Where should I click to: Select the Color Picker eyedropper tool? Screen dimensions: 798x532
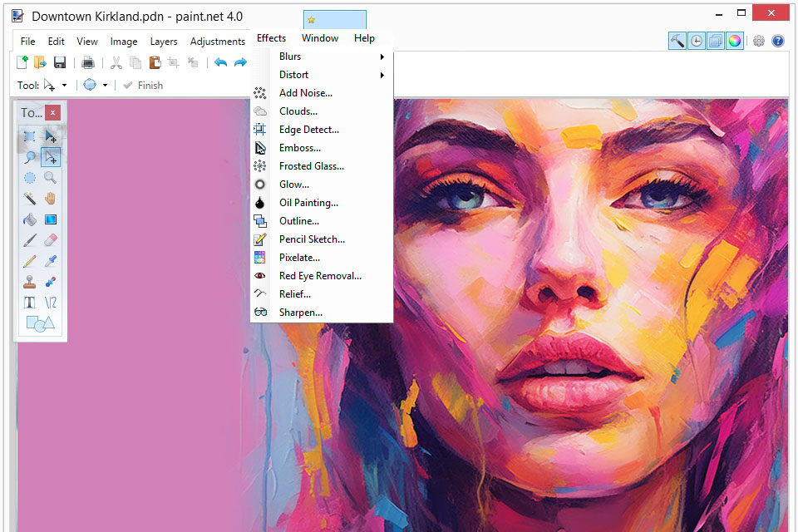[51, 261]
